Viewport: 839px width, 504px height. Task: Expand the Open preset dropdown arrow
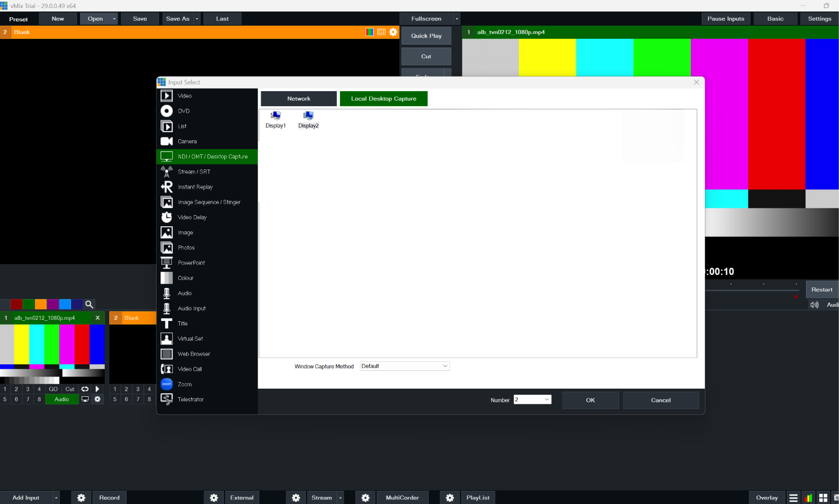tap(114, 19)
